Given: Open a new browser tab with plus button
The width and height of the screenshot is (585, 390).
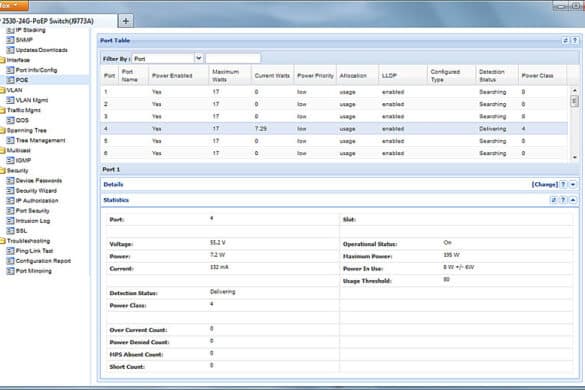Looking at the screenshot, I should [x=126, y=21].
